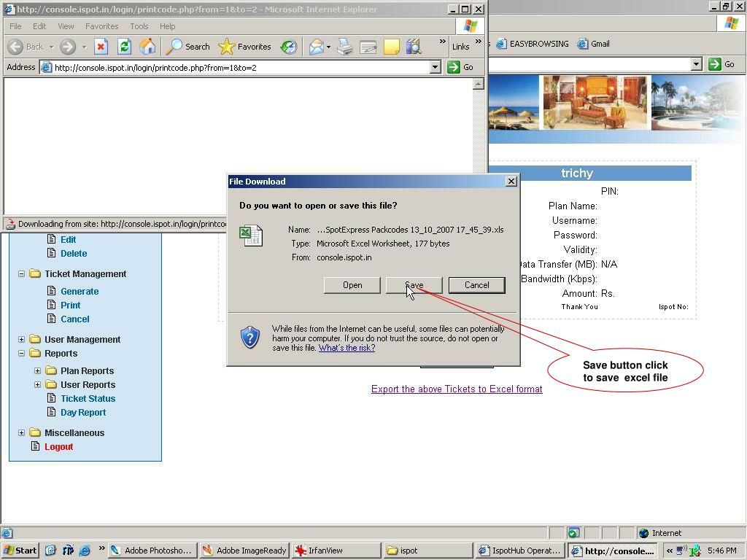747x560 pixels.
Task: Open the Mail toolbar icon
Action: point(316,47)
